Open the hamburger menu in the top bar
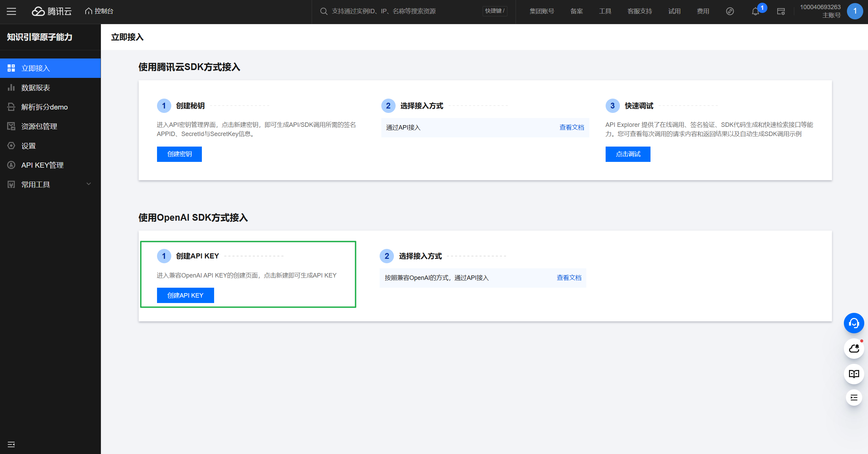Viewport: 868px width, 454px height. [x=11, y=11]
